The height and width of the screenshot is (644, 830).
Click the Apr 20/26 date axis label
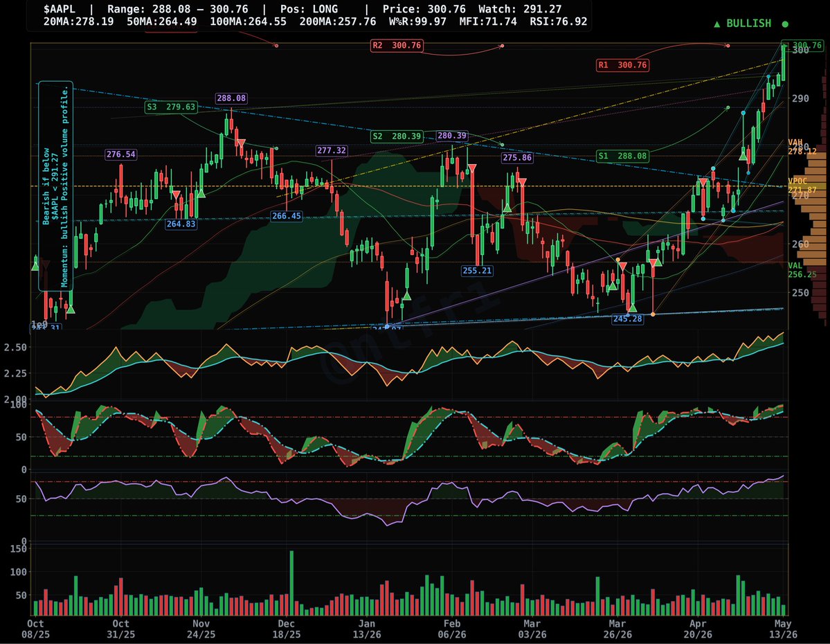698,629
